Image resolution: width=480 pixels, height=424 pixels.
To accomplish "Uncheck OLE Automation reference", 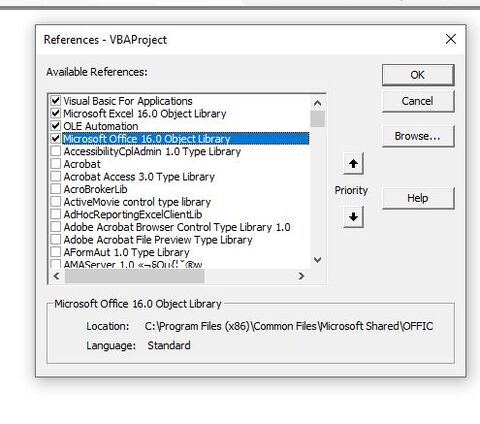I will 55,126.
